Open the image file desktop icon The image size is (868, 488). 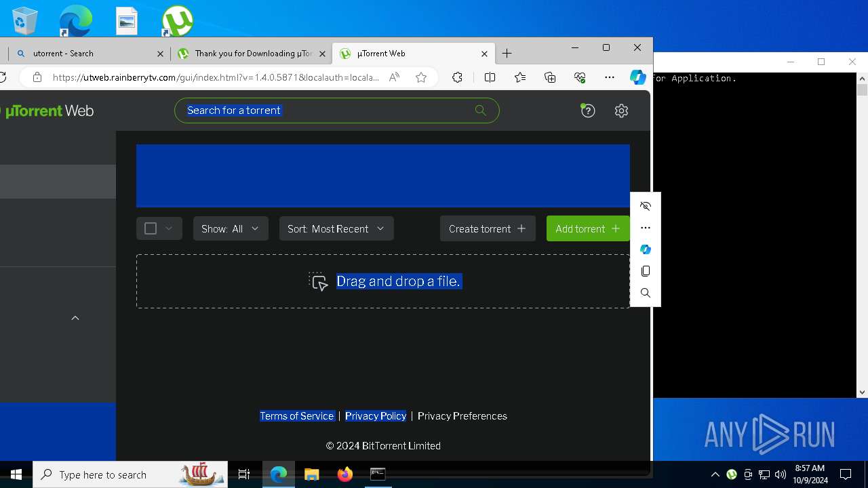click(127, 20)
